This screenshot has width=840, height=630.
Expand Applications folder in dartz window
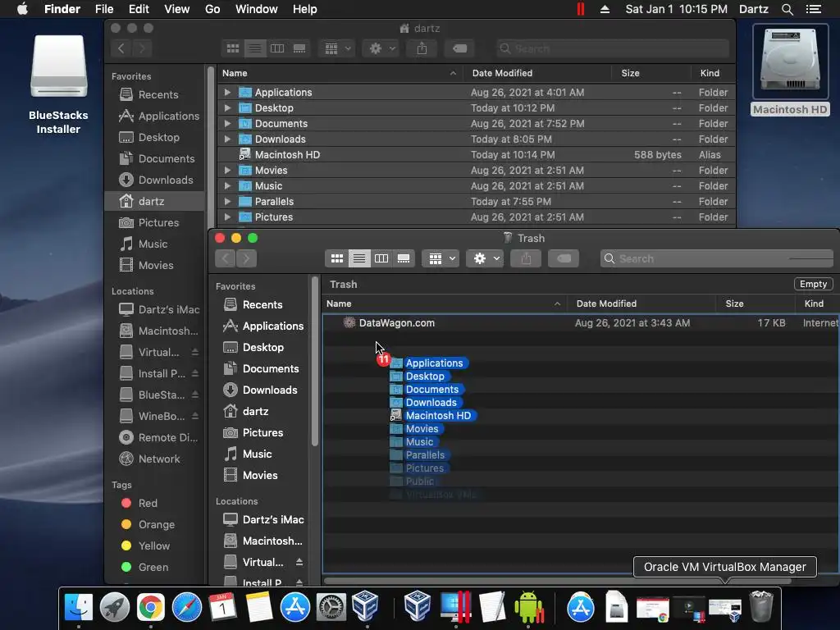coord(228,92)
